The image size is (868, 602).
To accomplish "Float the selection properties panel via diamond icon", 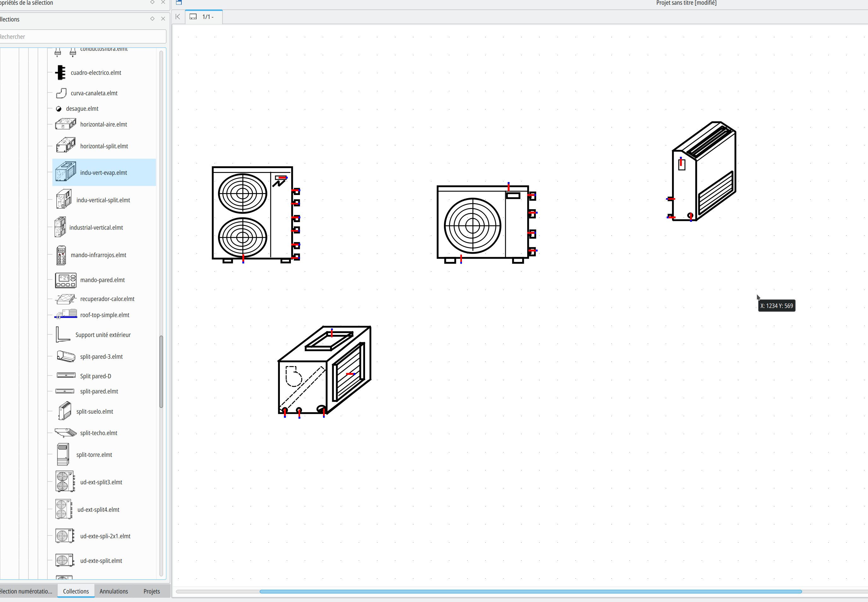I will point(152,2).
